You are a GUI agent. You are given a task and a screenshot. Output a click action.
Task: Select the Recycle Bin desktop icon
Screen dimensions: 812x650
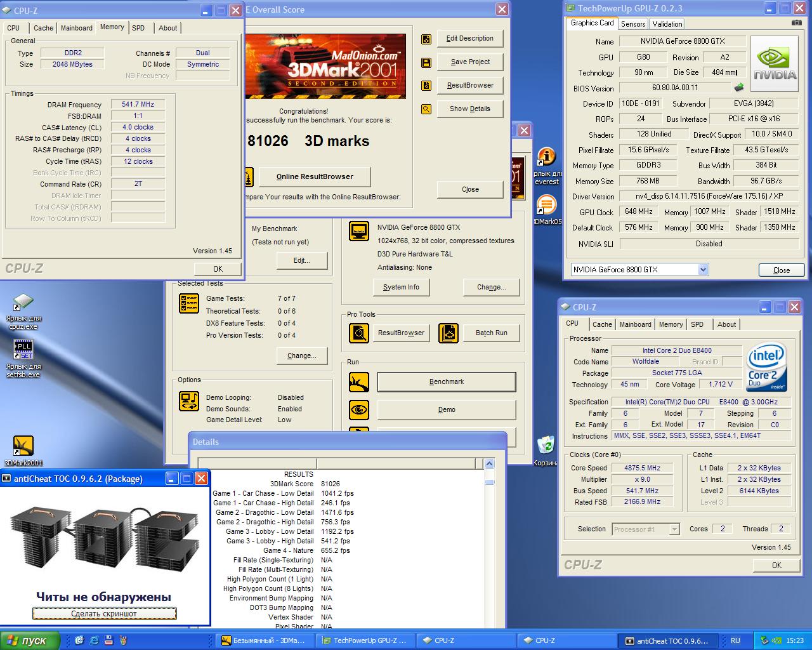point(546,449)
